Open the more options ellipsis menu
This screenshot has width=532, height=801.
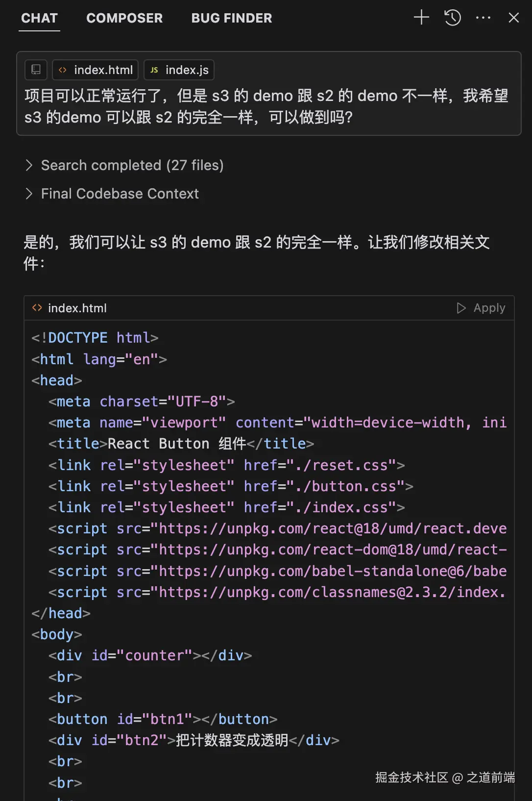(483, 18)
